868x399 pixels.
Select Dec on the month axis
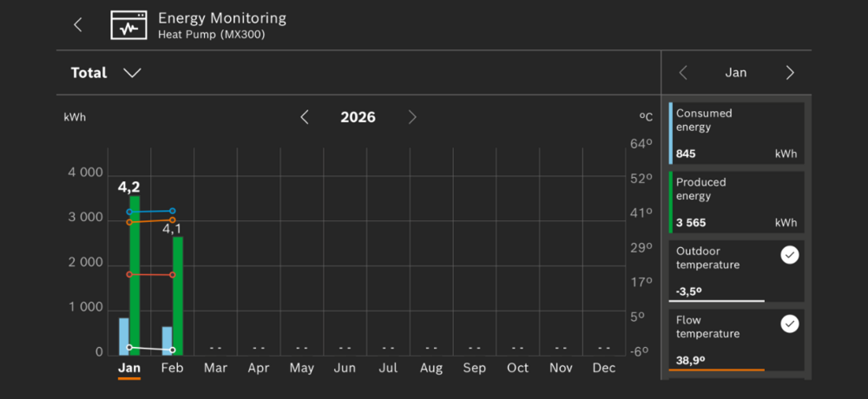(604, 368)
